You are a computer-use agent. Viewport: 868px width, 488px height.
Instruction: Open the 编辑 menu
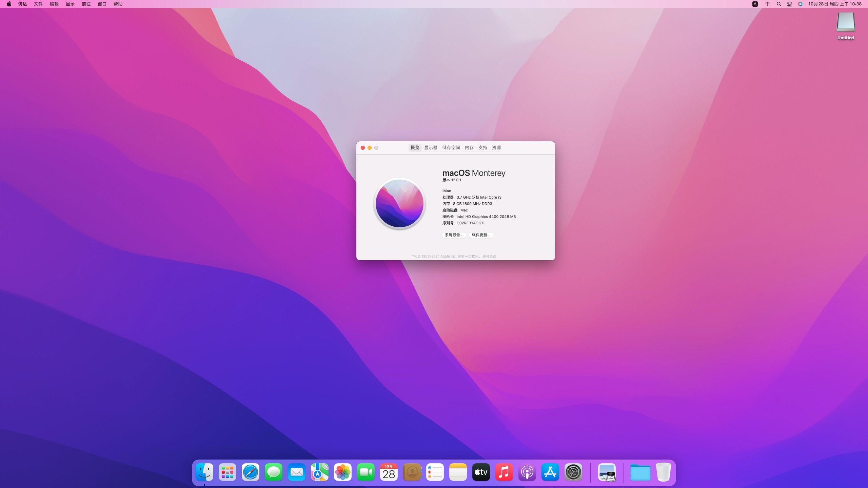pos(54,4)
